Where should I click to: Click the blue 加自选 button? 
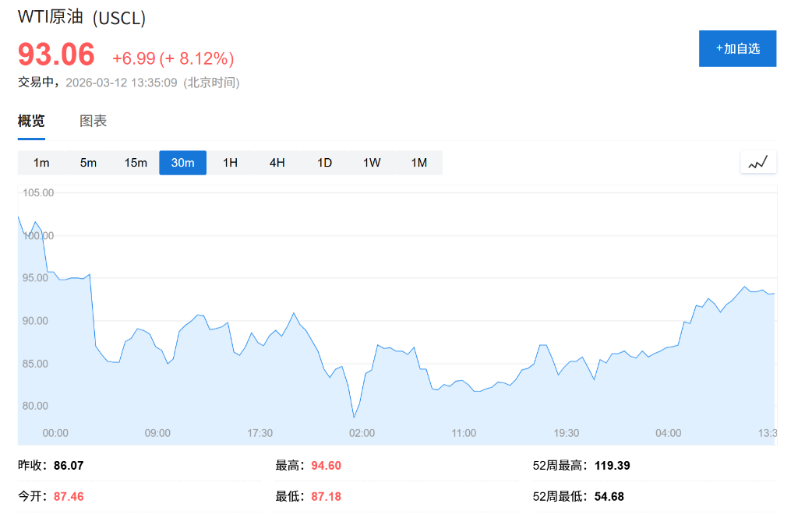(x=736, y=48)
